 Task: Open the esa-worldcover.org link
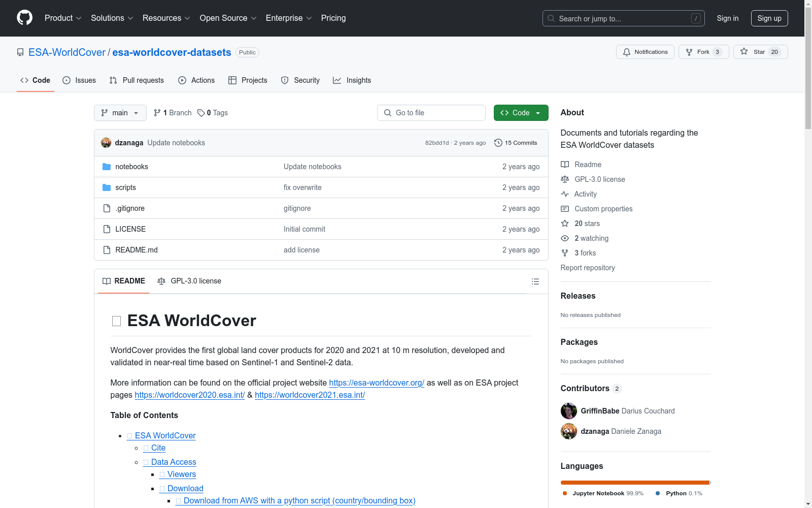[x=377, y=383]
